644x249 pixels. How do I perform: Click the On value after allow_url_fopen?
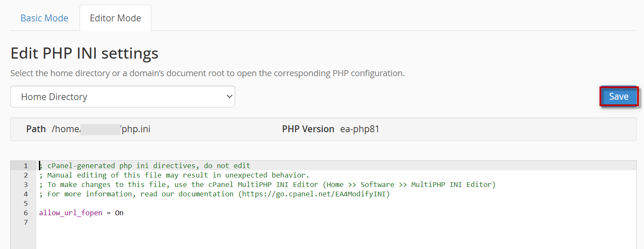click(119, 213)
